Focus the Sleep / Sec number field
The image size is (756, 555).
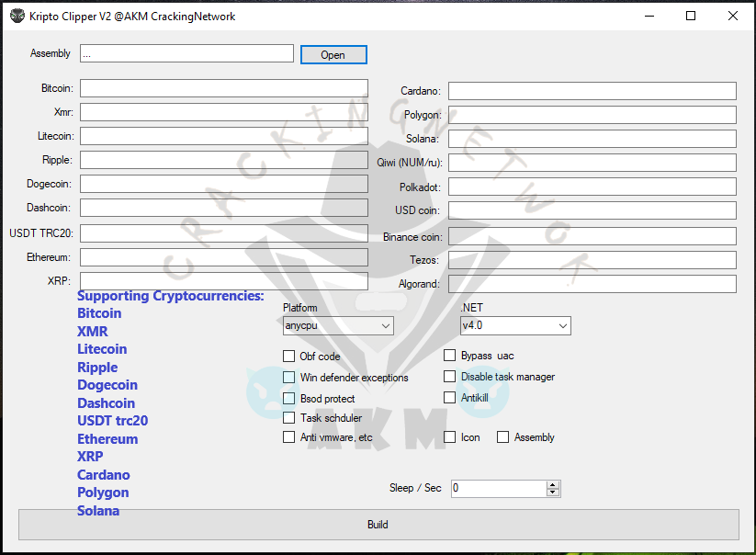coord(498,489)
